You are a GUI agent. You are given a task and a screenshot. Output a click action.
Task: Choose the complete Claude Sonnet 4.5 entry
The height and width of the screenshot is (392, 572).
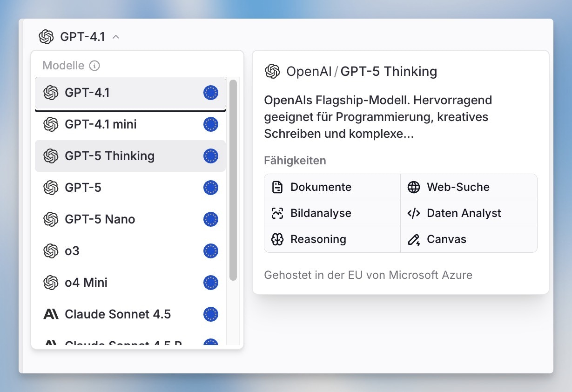(x=130, y=314)
